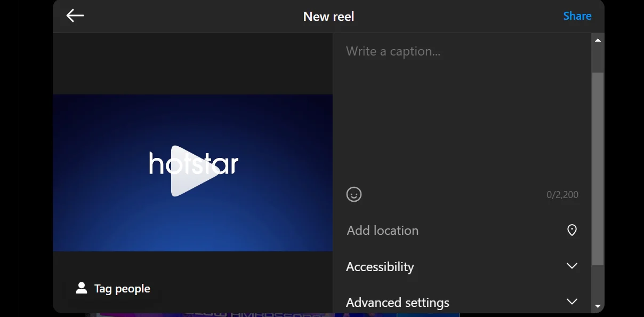Click the location pin icon
Screen dimensions: 644x317
point(572,231)
